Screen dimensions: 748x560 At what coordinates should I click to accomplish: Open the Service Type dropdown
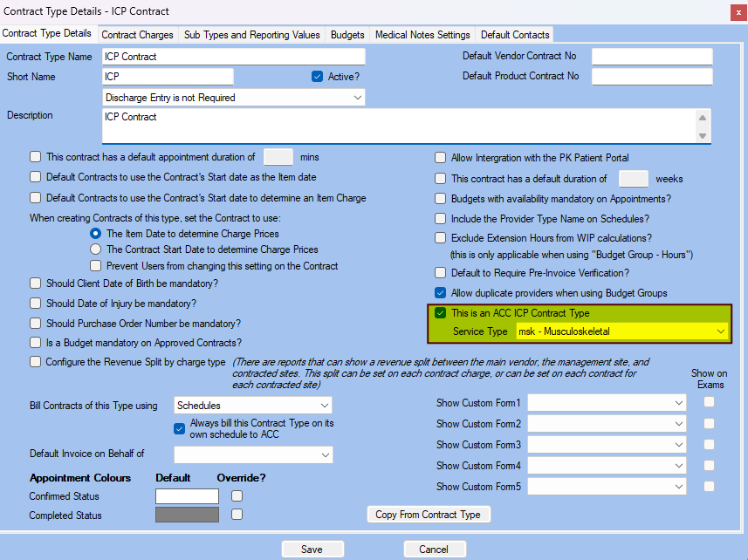622,331
